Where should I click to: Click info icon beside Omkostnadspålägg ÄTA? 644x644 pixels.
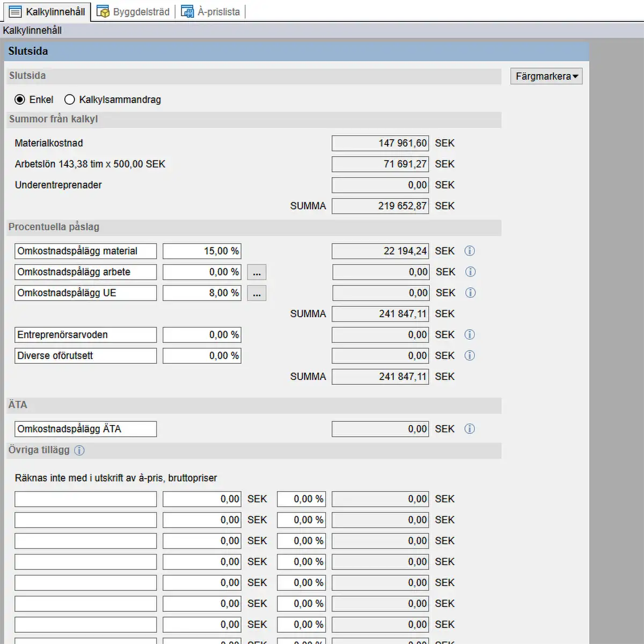tap(470, 429)
